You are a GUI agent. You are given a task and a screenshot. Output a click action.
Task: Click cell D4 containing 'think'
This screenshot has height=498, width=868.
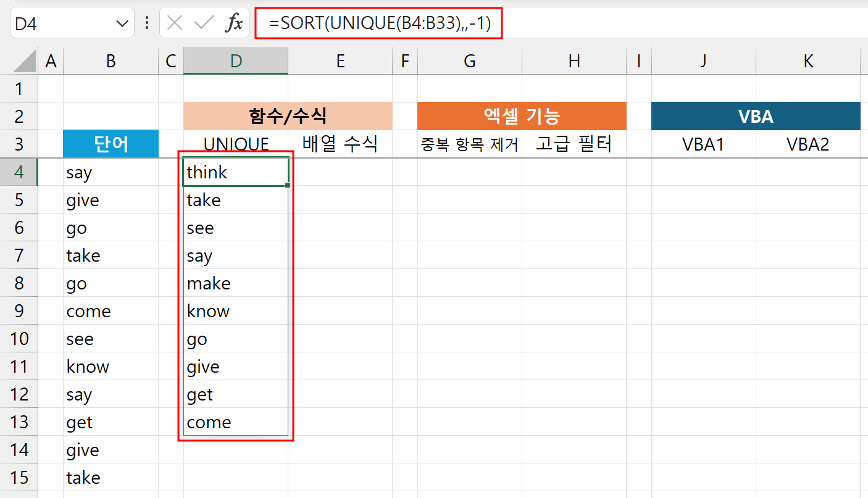click(235, 172)
